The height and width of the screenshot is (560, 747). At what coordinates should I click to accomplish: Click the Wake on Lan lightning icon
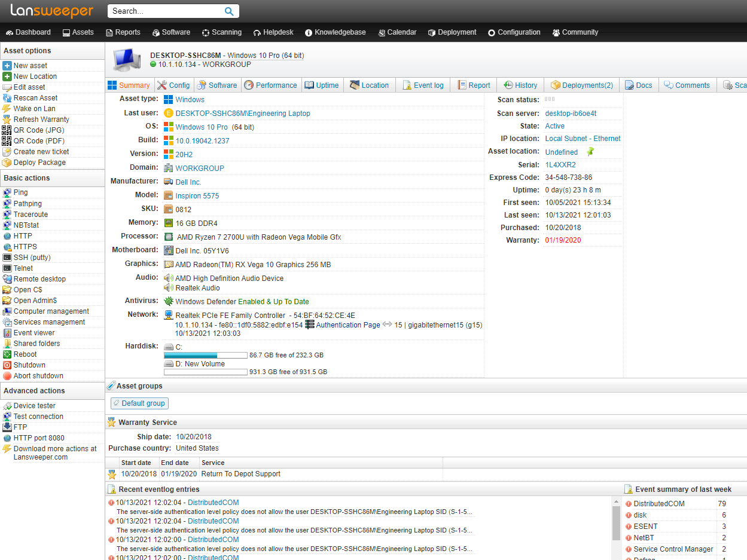(7, 109)
